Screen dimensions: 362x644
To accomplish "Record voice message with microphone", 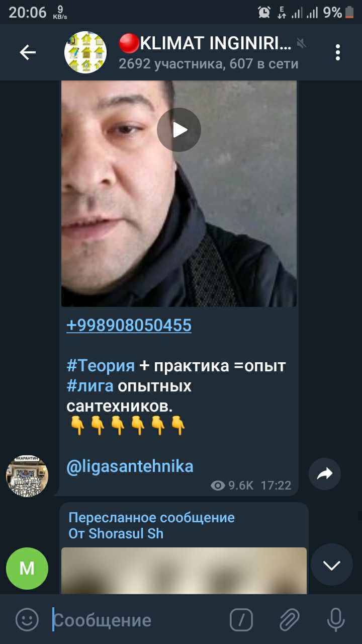I will 336,620.
